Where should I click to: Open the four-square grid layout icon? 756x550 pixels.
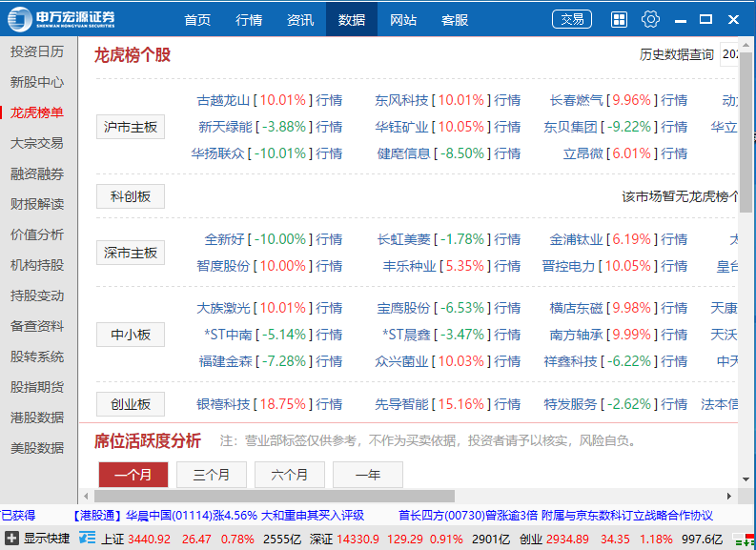619,20
